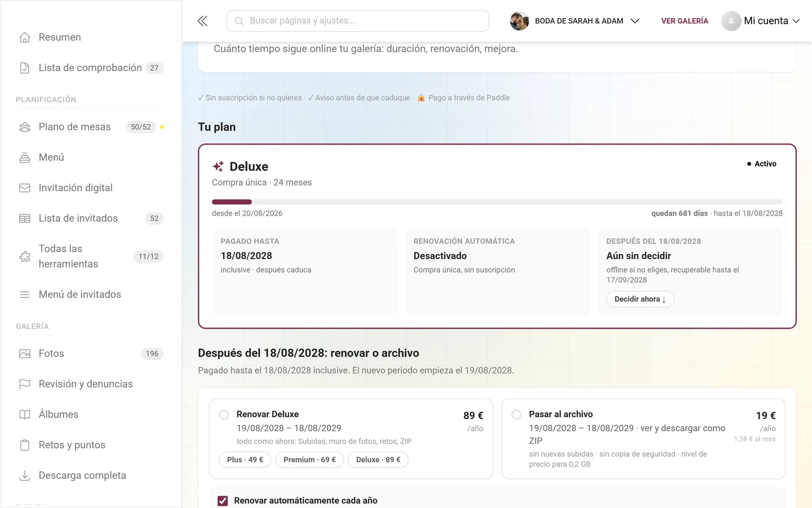Click the Mi cuenta avatar circle
This screenshot has width=812, height=508.
click(x=731, y=21)
